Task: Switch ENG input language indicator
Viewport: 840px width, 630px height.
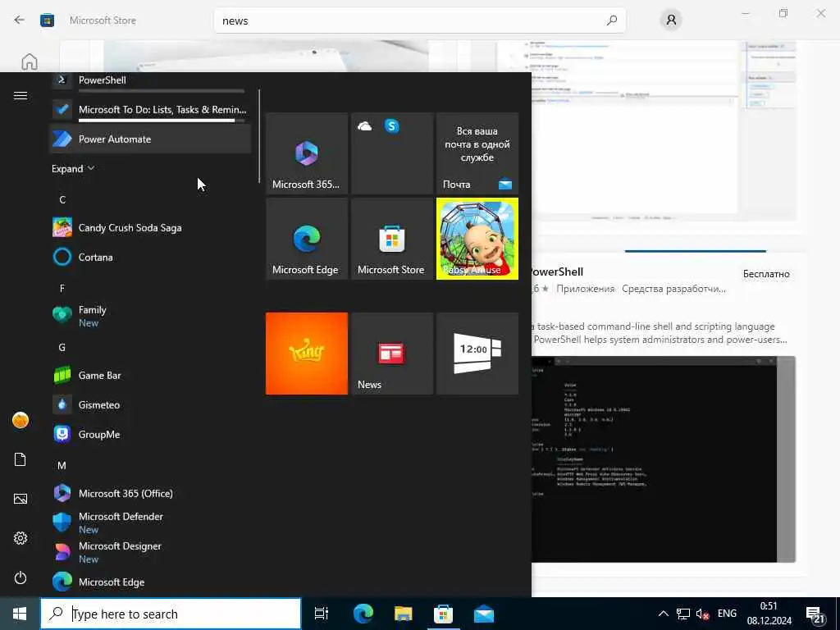Action: (x=727, y=614)
